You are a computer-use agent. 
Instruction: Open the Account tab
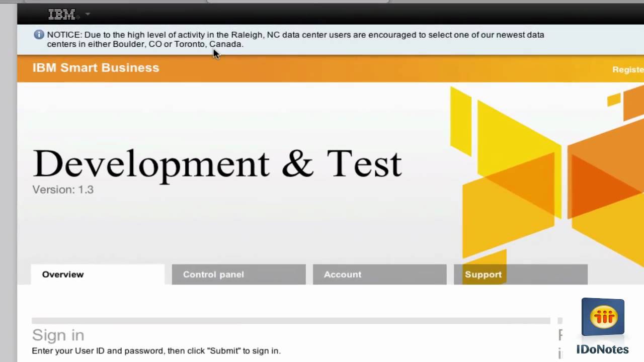[379, 275]
